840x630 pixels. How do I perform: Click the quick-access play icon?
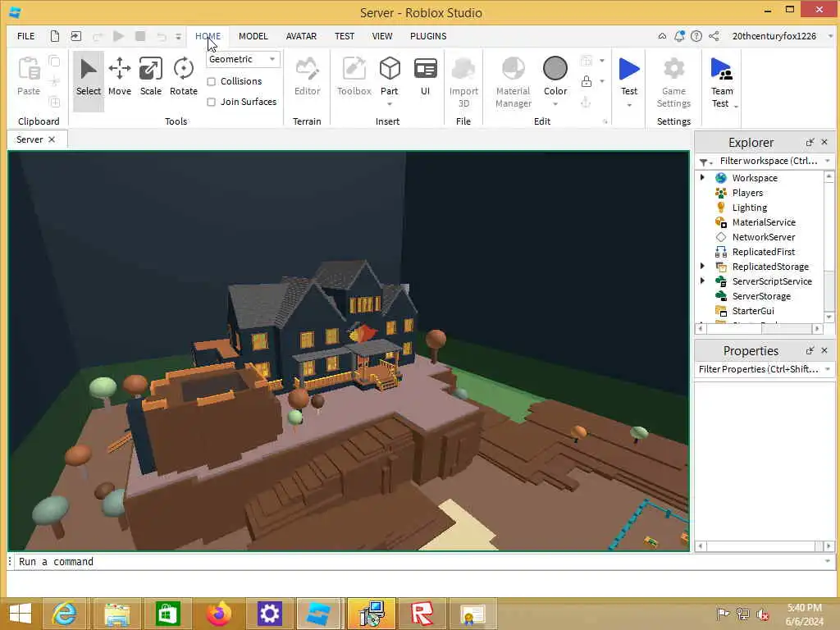pyautogui.click(x=118, y=36)
